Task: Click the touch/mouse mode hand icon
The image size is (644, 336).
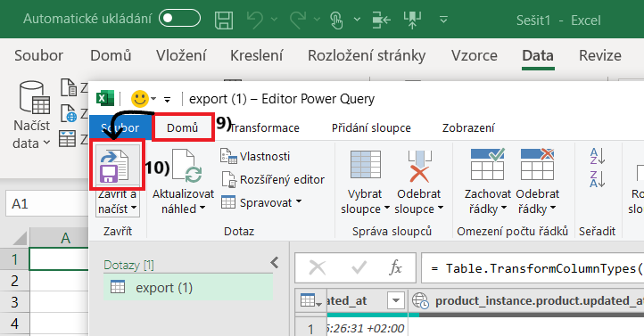Action: 336,20
